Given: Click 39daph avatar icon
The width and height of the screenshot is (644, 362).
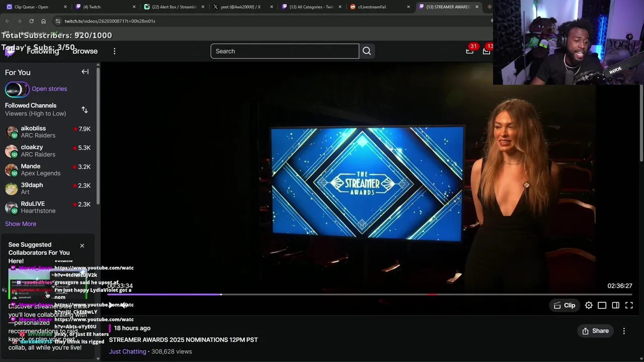Looking at the screenshot, I should pyautogui.click(x=12, y=189).
